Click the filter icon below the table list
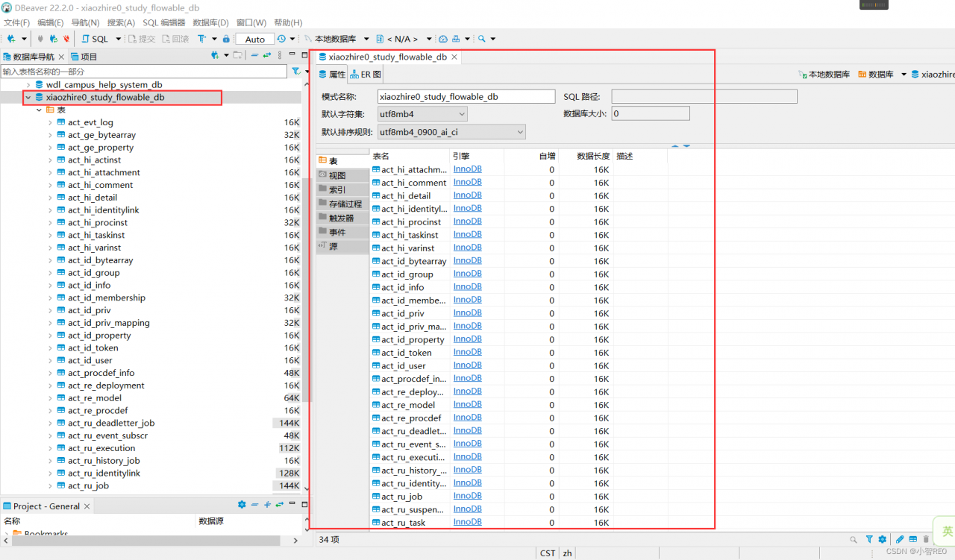 point(869,539)
